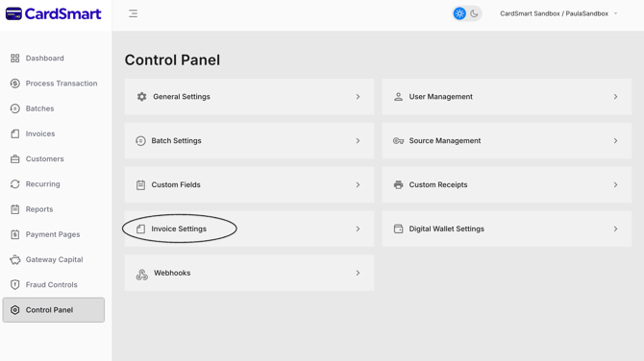Expand Batch Settings chevron arrow
The width and height of the screenshot is (644, 361).
358,141
